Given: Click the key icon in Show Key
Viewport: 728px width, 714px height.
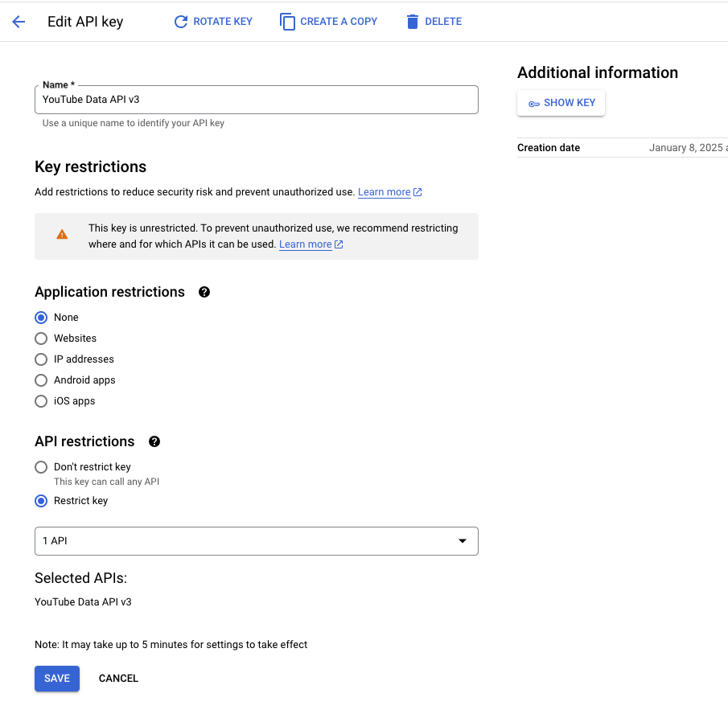Looking at the screenshot, I should (534, 104).
